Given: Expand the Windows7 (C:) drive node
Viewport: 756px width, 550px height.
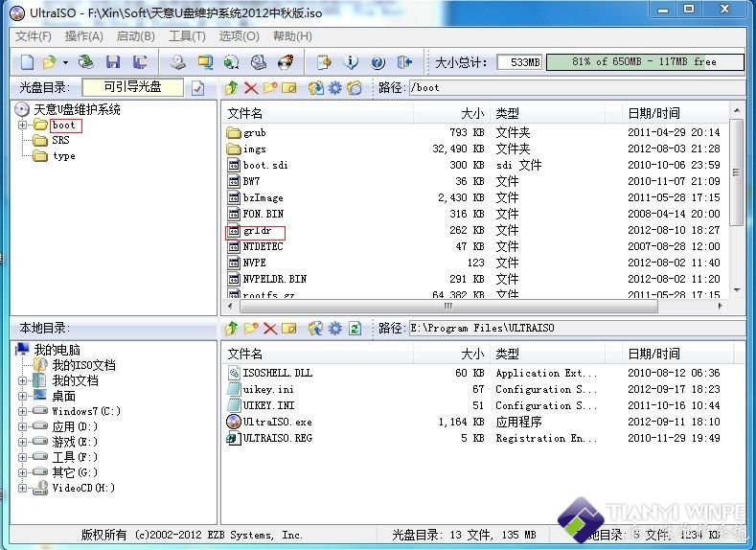Looking at the screenshot, I should point(23,412).
